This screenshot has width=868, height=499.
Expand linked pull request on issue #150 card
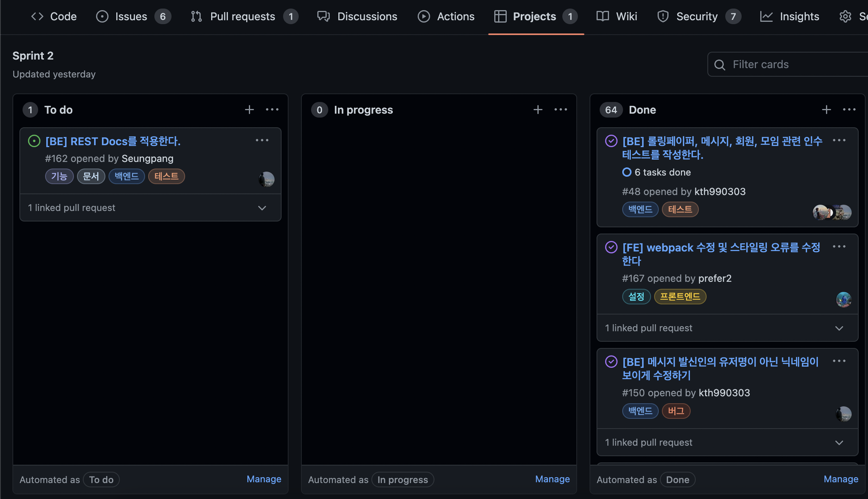[839, 443]
